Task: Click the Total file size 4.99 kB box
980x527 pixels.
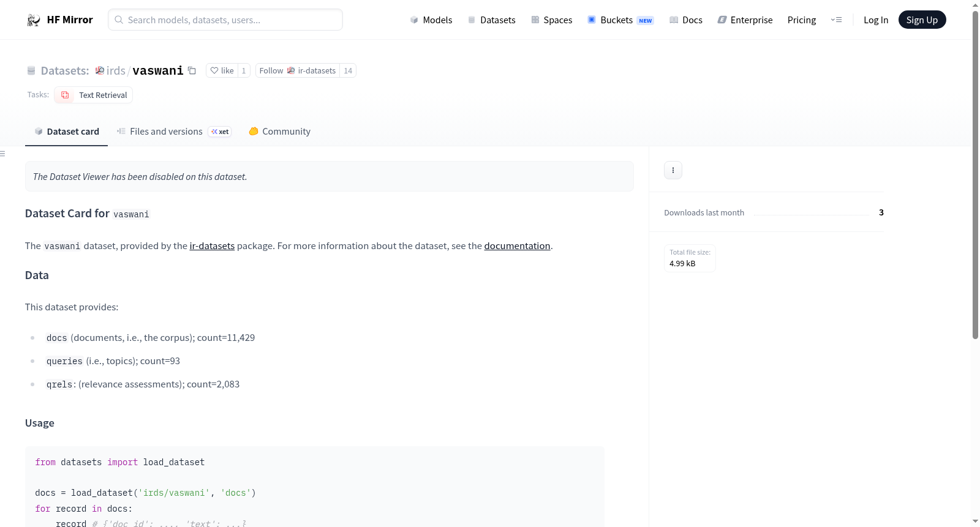Action: click(x=690, y=258)
